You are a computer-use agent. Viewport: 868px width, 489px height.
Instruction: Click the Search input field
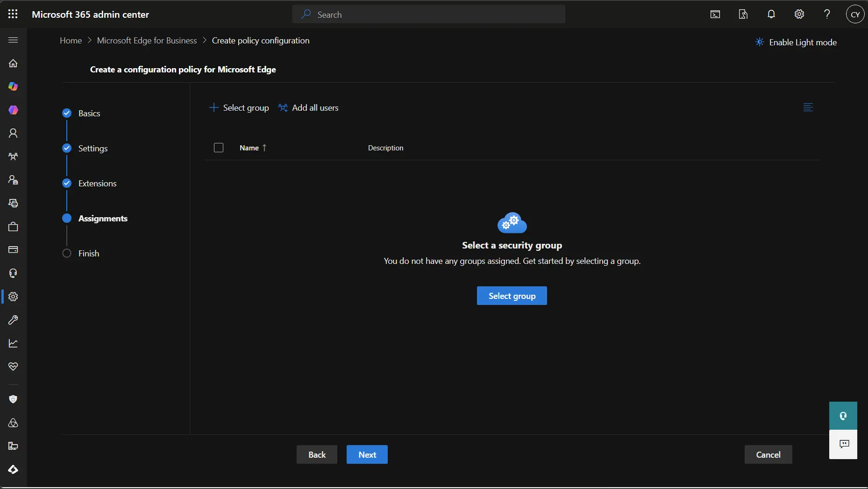pyautogui.click(x=434, y=14)
